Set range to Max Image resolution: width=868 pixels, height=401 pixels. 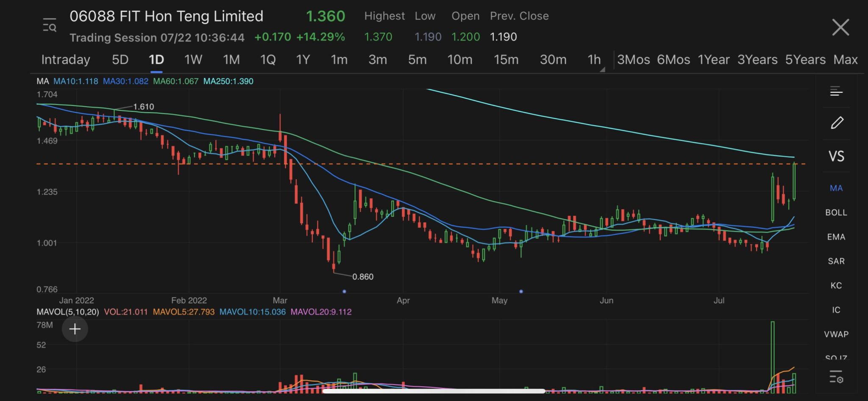(846, 60)
